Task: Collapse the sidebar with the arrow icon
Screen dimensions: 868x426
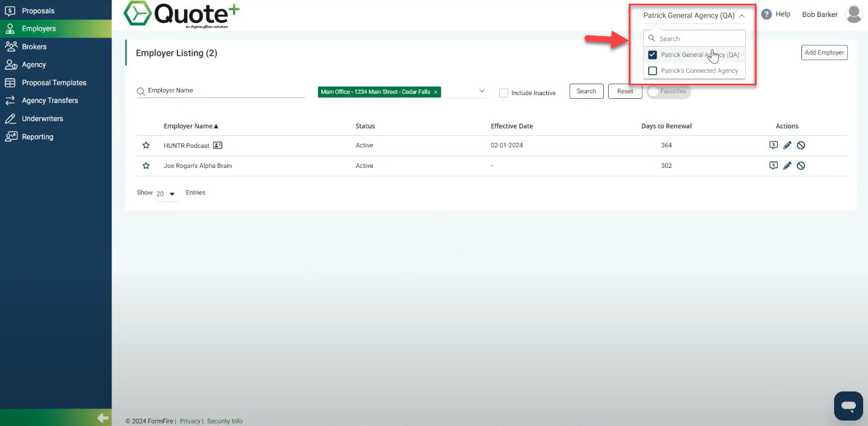Action: pos(103,418)
